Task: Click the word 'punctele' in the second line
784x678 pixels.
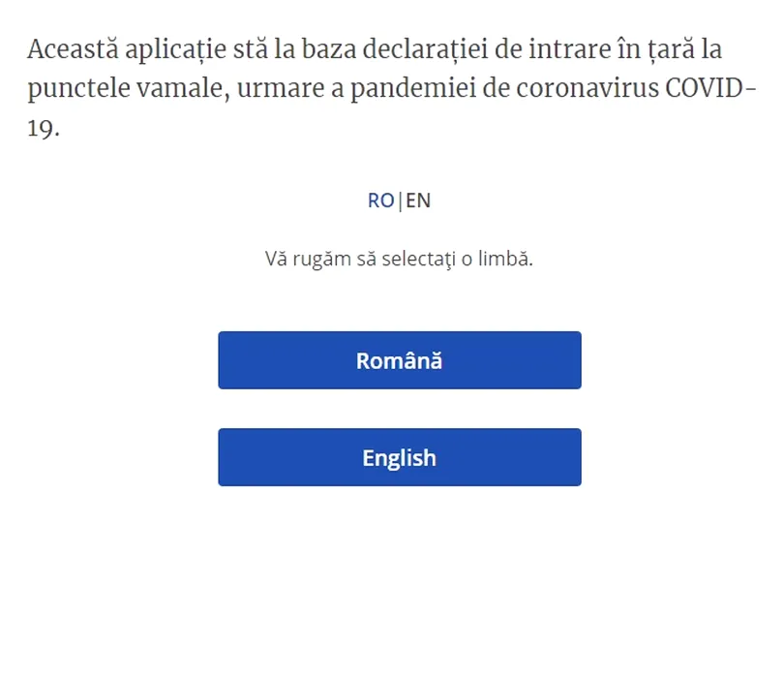Action: click(75, 89)
